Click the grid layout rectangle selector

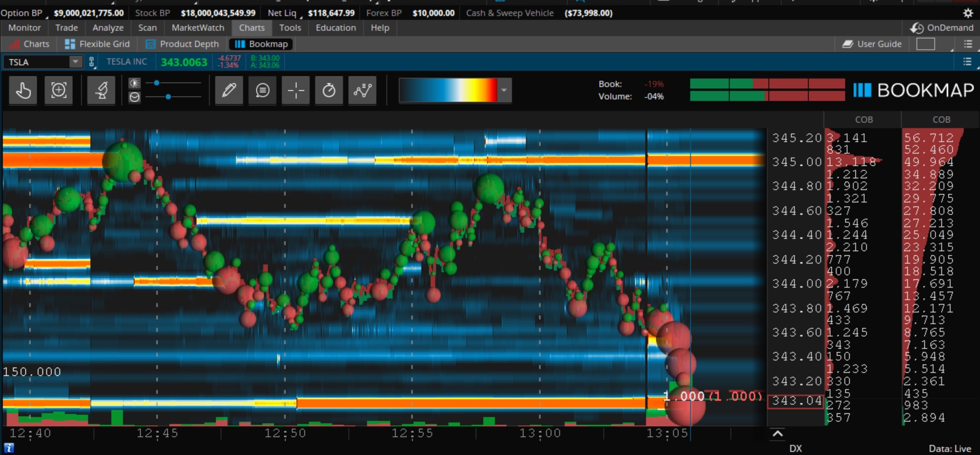(x=926, y=44)
